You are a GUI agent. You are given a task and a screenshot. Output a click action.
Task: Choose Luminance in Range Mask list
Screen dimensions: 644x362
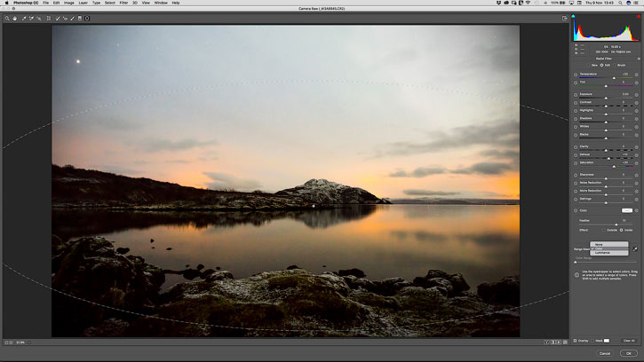(x=609, y=253)
